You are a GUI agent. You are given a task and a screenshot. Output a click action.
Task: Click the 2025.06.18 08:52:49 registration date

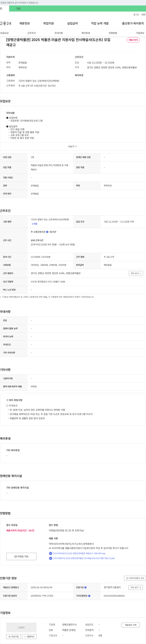tap(42, 587)
